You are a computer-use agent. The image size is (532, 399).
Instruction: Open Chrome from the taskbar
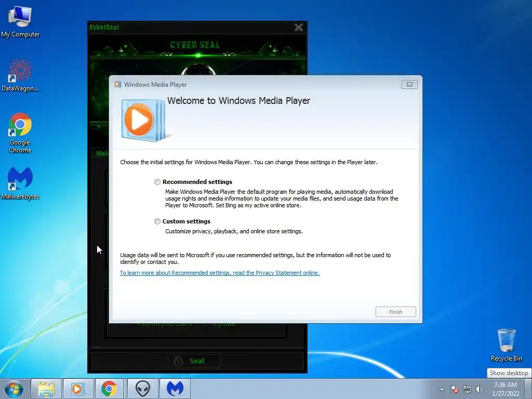[x=109, y=389]
